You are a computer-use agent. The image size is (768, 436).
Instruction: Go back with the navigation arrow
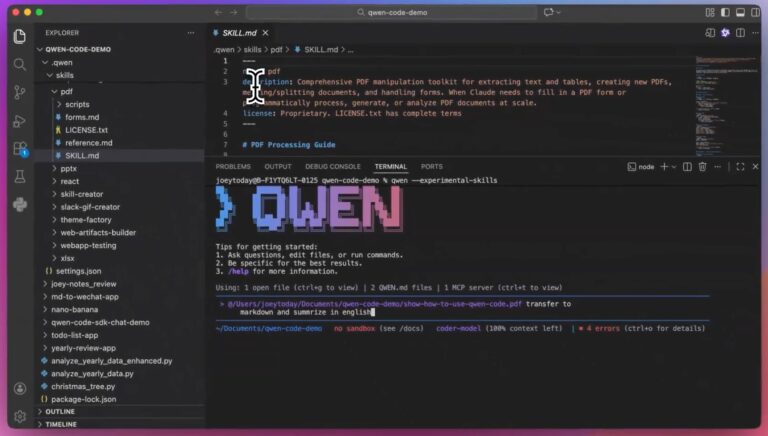click(218, 12)
